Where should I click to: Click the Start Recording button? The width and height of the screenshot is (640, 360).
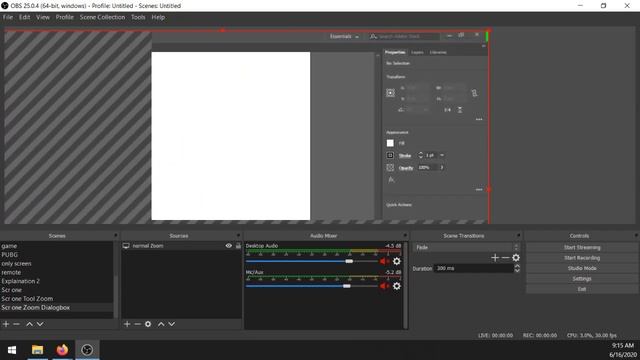click(x=582, y=258)
